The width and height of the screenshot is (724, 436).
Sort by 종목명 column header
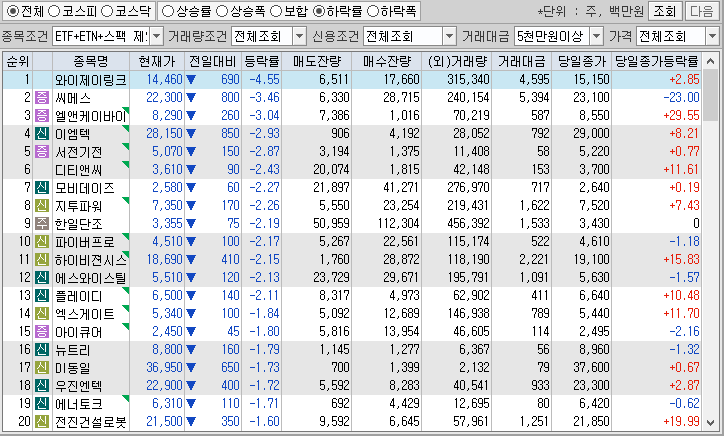[90, 61]
